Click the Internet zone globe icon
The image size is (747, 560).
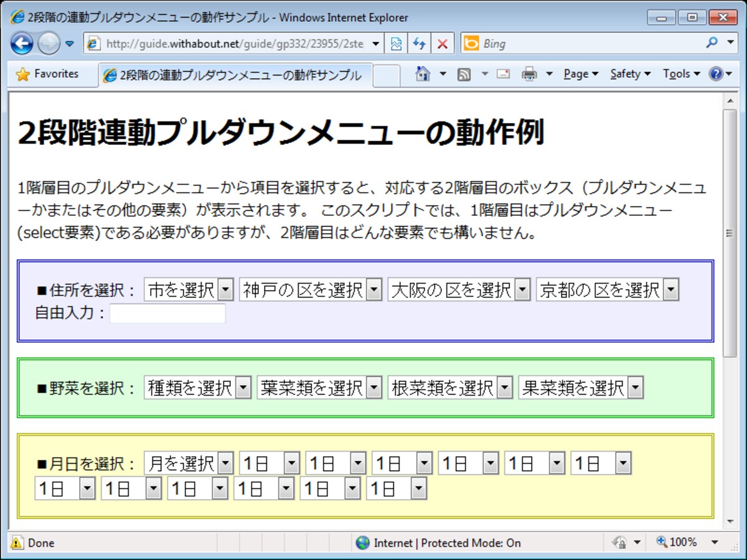[362, 543]
